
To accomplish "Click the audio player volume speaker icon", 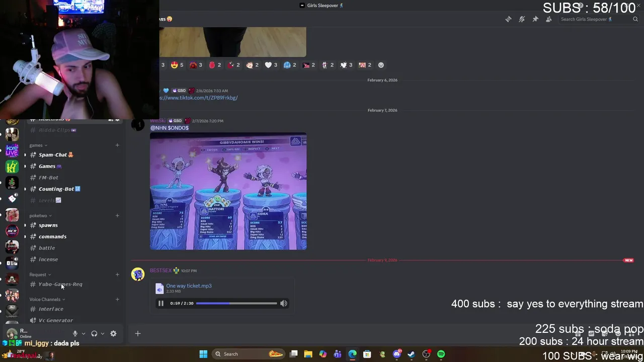I will pyautogui.click(x=284, y=303).
